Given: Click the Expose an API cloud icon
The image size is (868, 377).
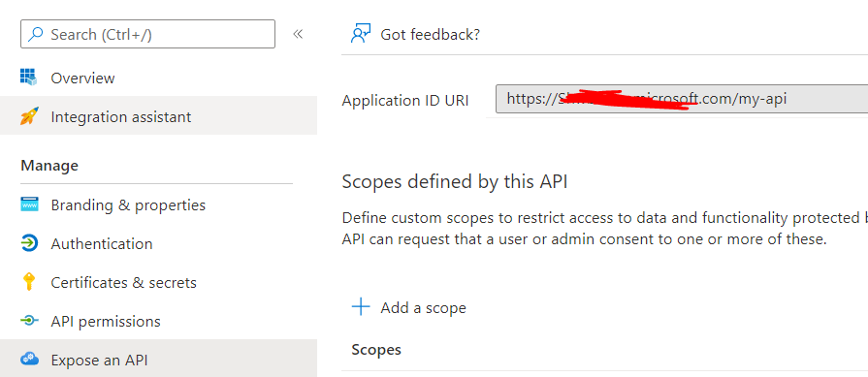Looking at the screenshot, I should pyautogui.click(x=29, y=360).
